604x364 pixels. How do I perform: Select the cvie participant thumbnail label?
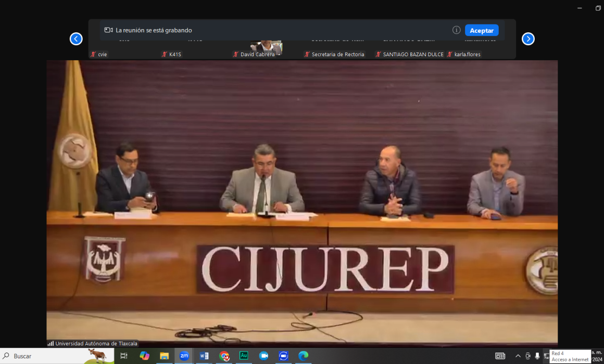[102, 54]
